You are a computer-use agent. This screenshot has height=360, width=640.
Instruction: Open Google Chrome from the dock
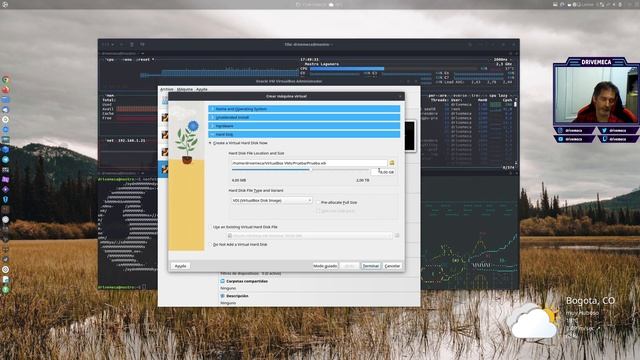(x=5, y=80)
